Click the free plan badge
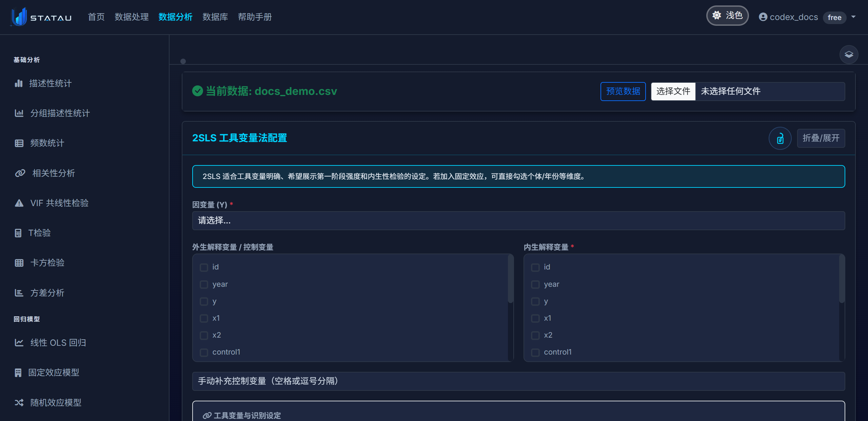The width and height of the screenshot is (868, 421). click(x=834, y=17)
